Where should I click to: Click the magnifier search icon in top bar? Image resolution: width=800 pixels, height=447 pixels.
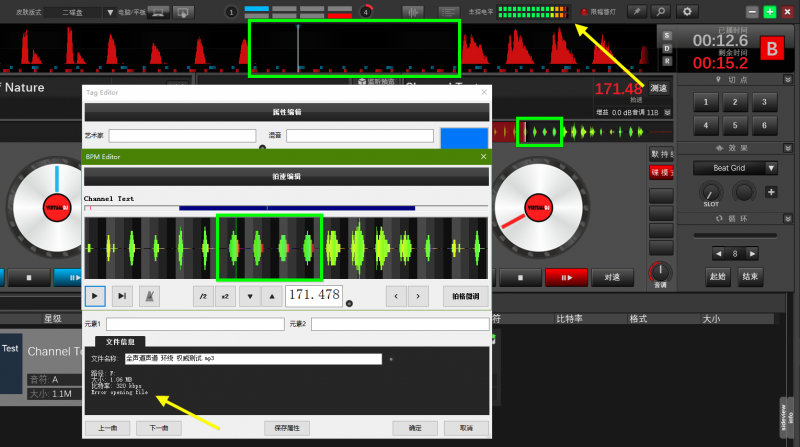[661, 11]
